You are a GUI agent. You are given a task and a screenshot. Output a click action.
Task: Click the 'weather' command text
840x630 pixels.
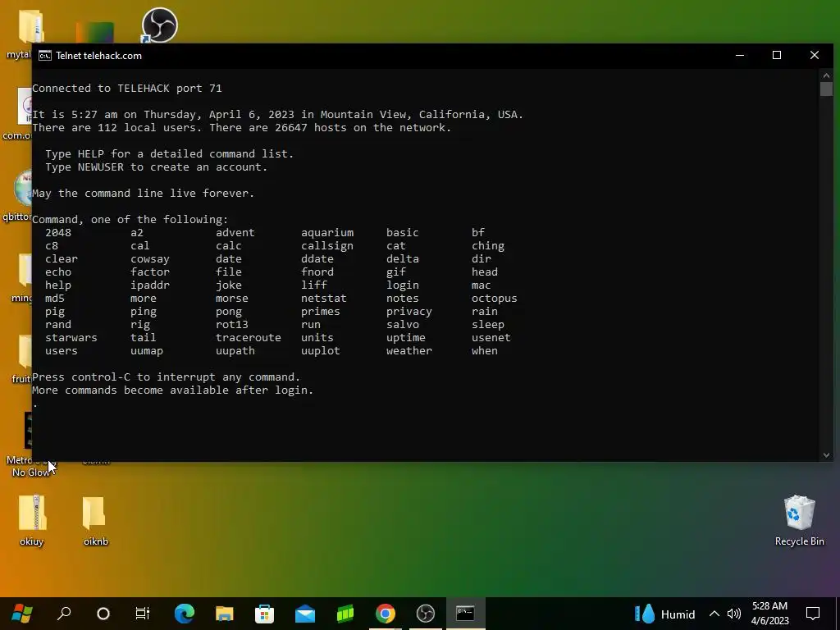coord(409,351)
